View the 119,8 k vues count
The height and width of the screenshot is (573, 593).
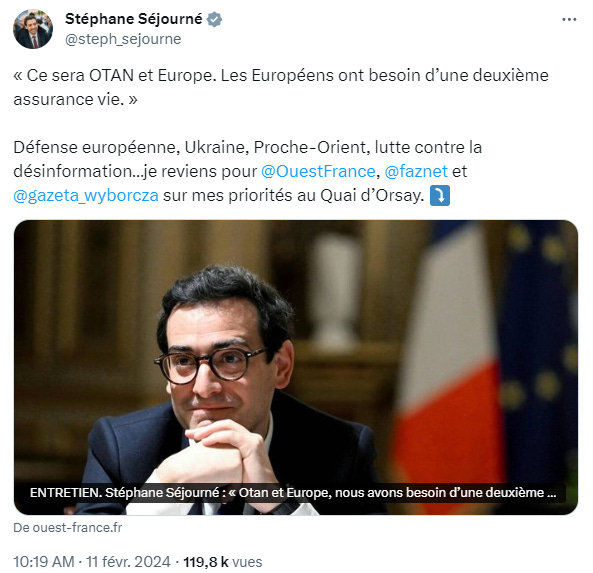point(223,562)
